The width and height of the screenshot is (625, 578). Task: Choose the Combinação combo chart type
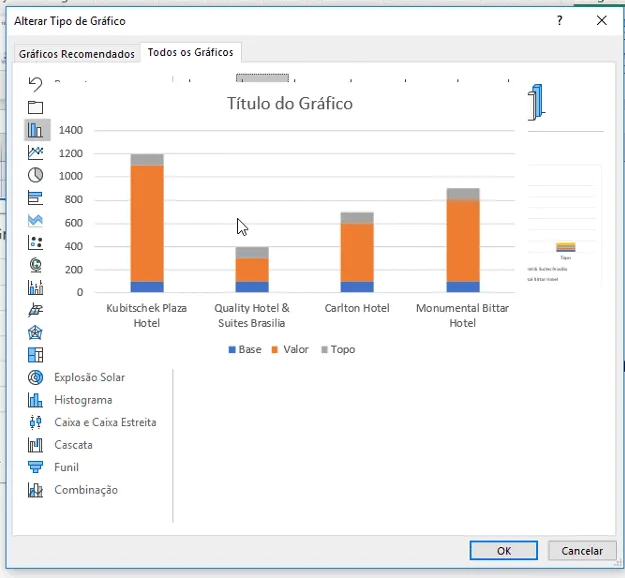73,490
